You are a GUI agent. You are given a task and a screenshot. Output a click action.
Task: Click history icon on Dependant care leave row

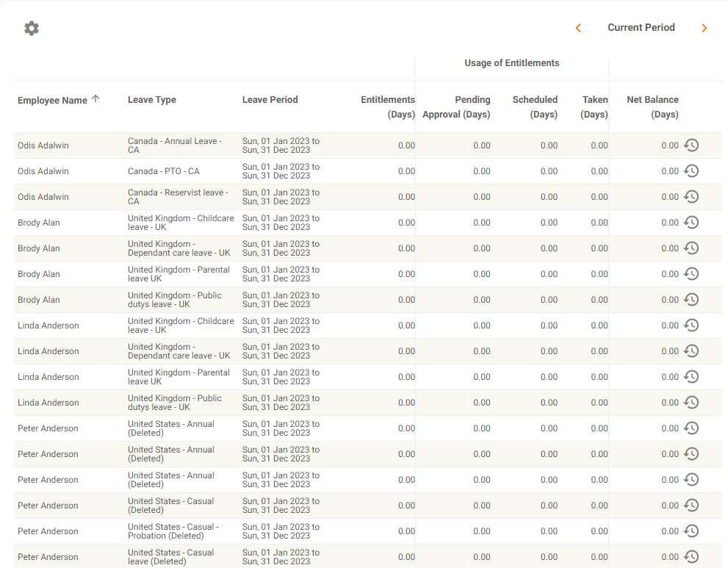pyautogui.click(x=691, y=248)
